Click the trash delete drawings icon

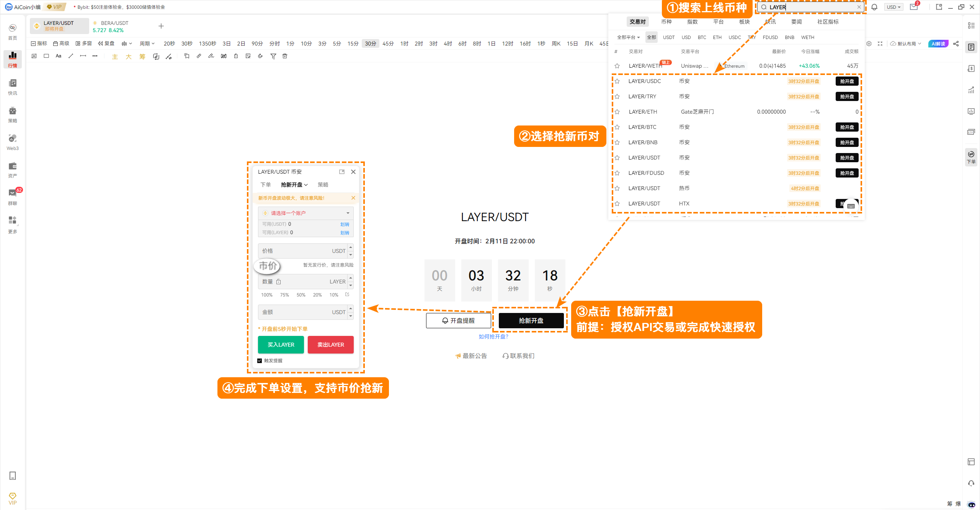coord(285,56)
